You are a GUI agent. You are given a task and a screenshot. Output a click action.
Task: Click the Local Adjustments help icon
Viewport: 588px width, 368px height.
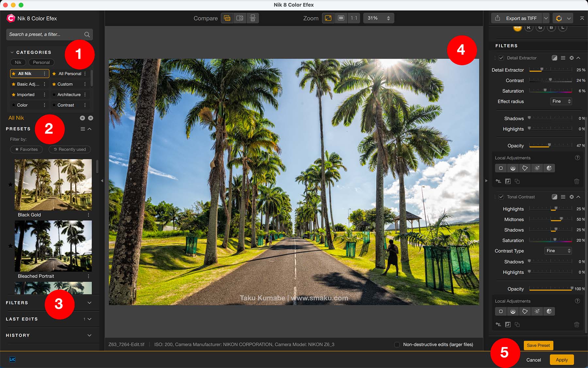pos(577,158)
